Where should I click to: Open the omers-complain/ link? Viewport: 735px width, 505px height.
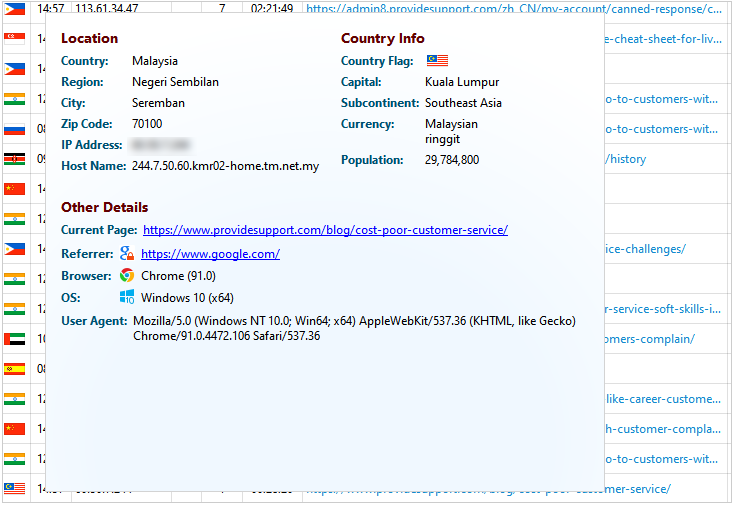(650, 339)
